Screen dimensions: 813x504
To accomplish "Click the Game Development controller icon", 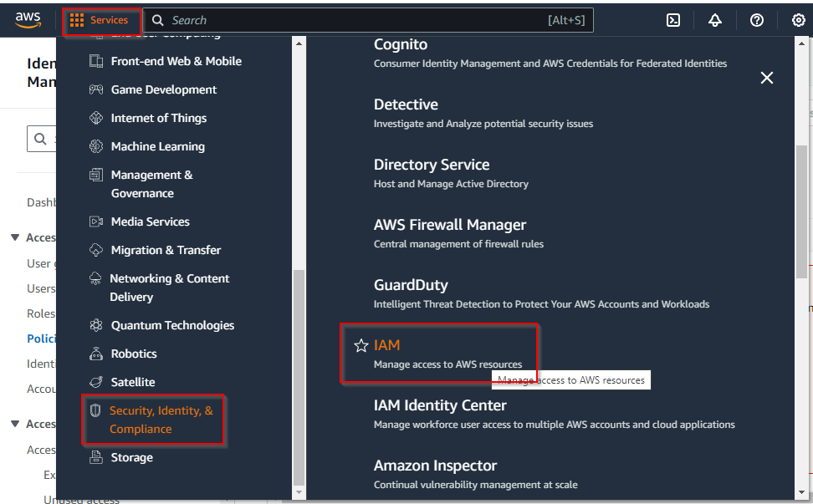I will [96, 89].
